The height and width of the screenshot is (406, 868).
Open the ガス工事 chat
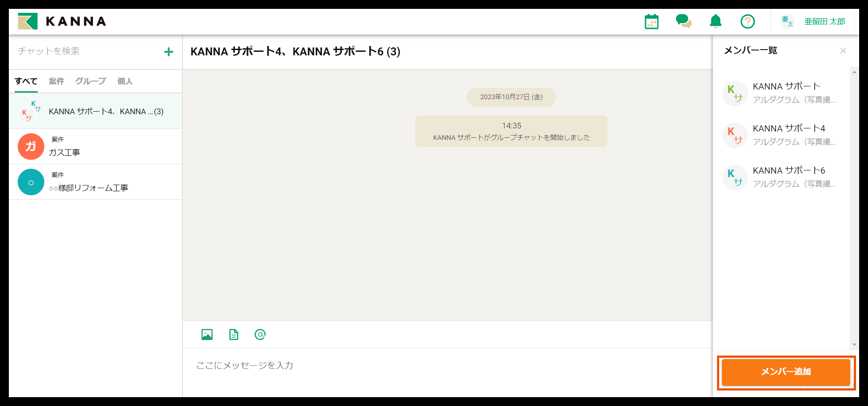pyautogui.click(x=95, y=147)
